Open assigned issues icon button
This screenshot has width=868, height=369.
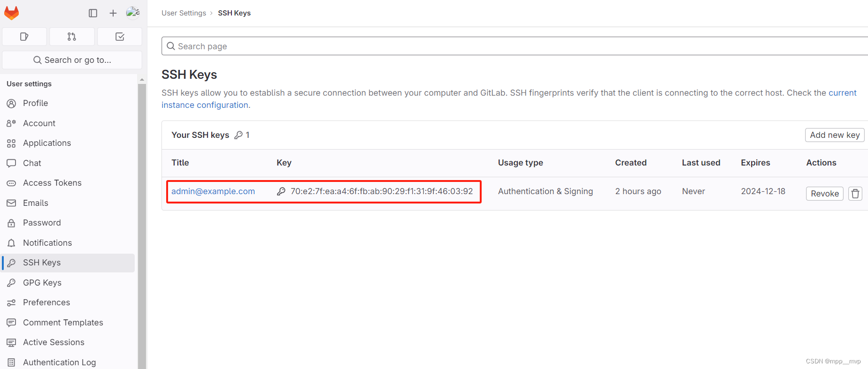point(24,37)
